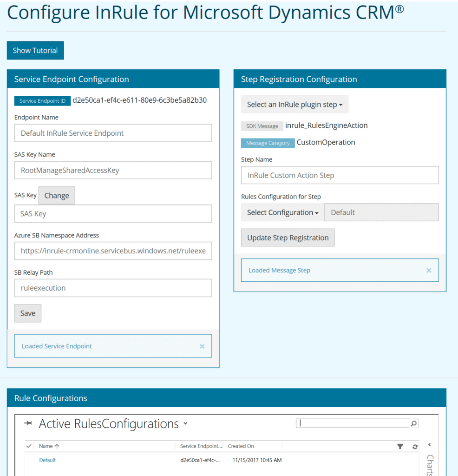Click the CustomOperation text
Image resolution: width=458 pixels, height=476 pixels.
326,142
